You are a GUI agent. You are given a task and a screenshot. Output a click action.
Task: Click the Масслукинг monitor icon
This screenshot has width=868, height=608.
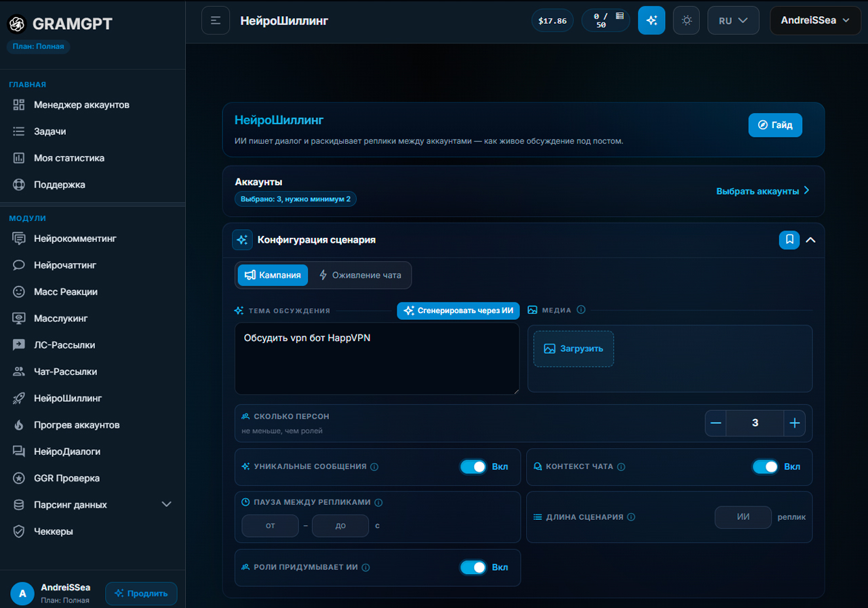(x=19, y=318)
